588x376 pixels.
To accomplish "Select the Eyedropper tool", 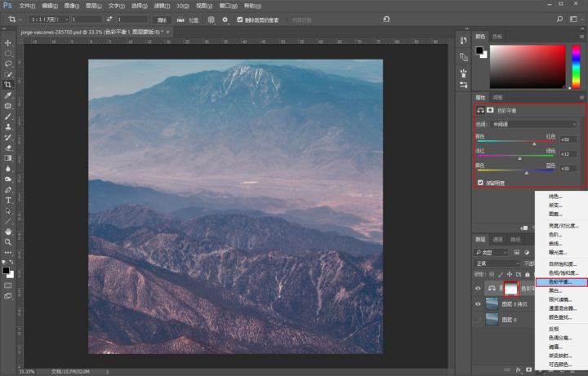I will pyautogui.click(x=8, y=95).
